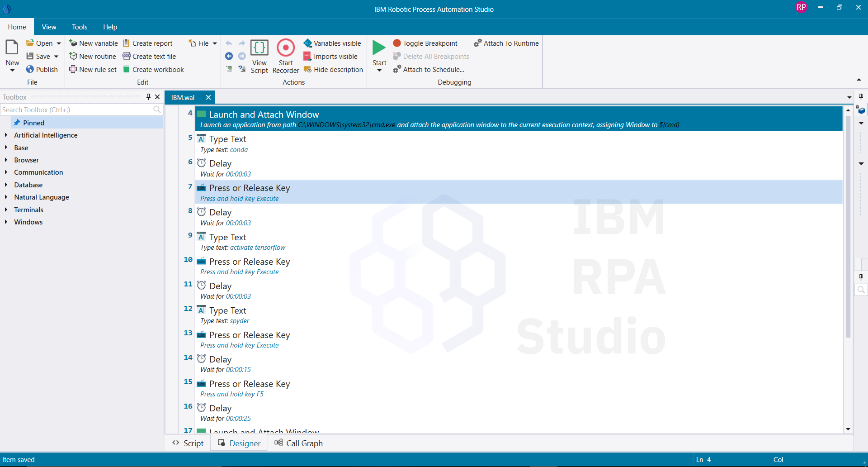Viewport: 868px width, 467px height.
Task: Select line 9 Type Text activate tensorflow
Action: tap(519, 242)
